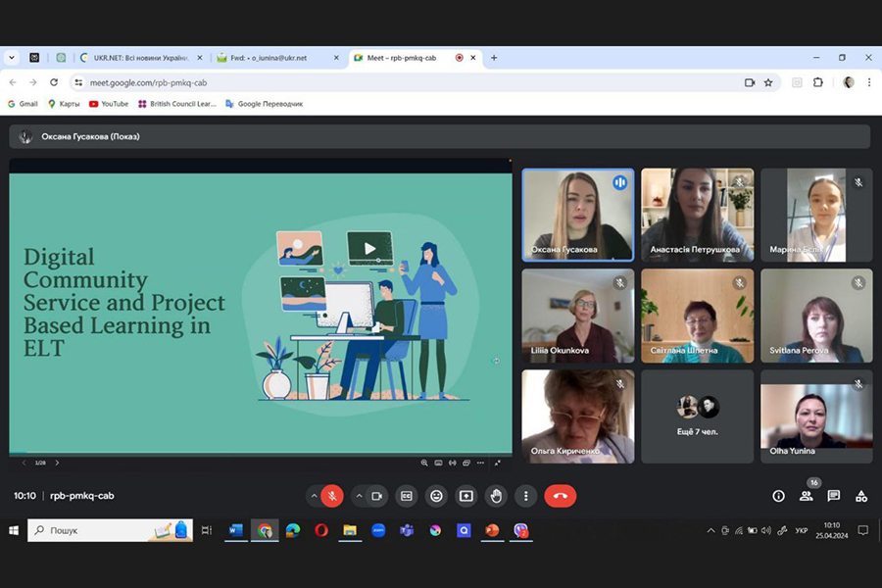Click the first pinned tab with black icon
The width and height of the screenshot is (882, 588).
click(x=34, y=58)
